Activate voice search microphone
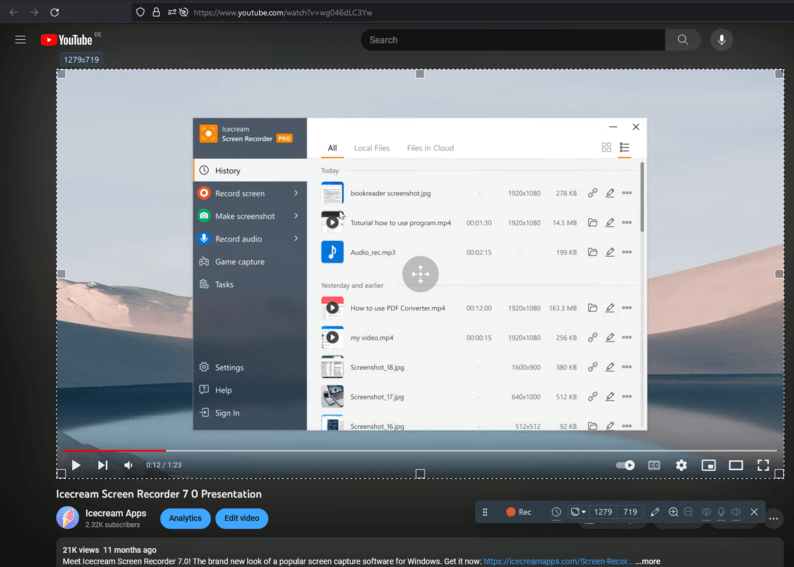 pos(722,40)
